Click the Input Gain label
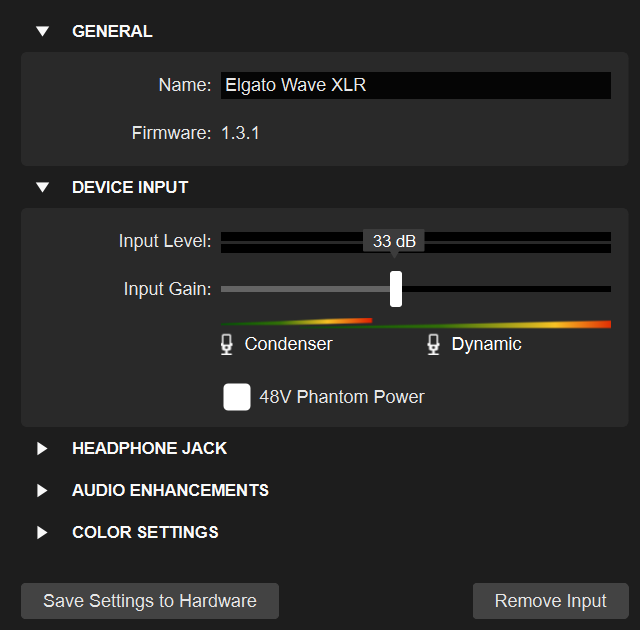 (x=167, y=289)
